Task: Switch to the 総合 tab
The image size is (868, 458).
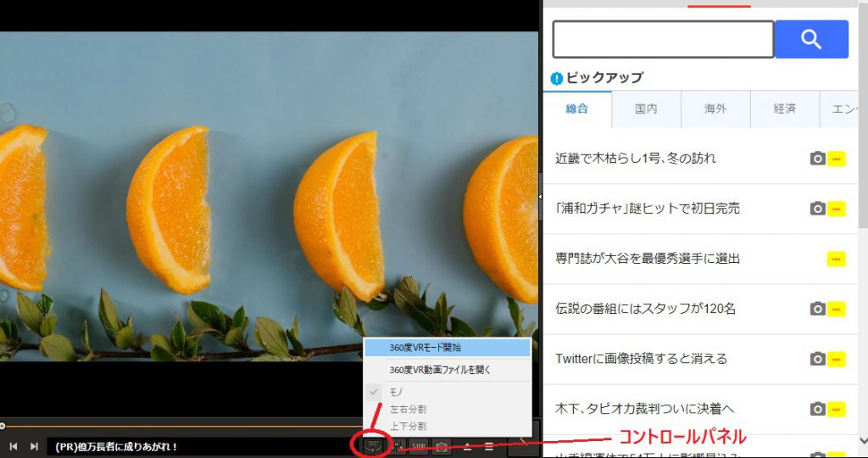Action: pos(577,109)
